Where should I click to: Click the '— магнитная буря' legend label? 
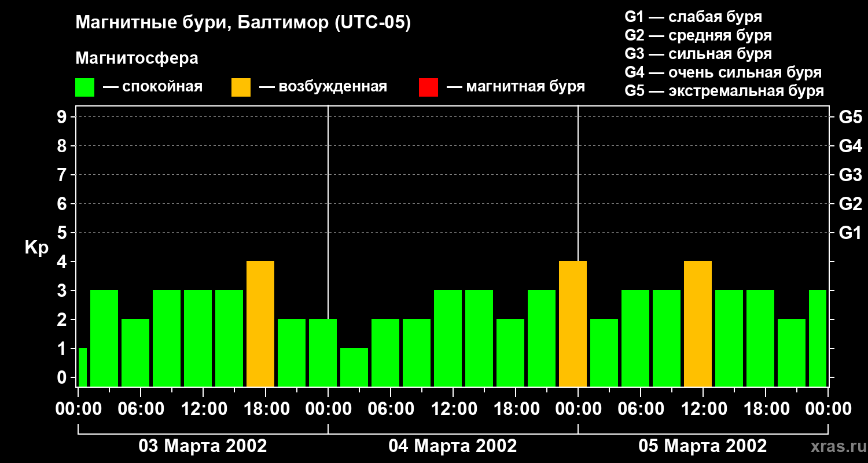[516, 87]
